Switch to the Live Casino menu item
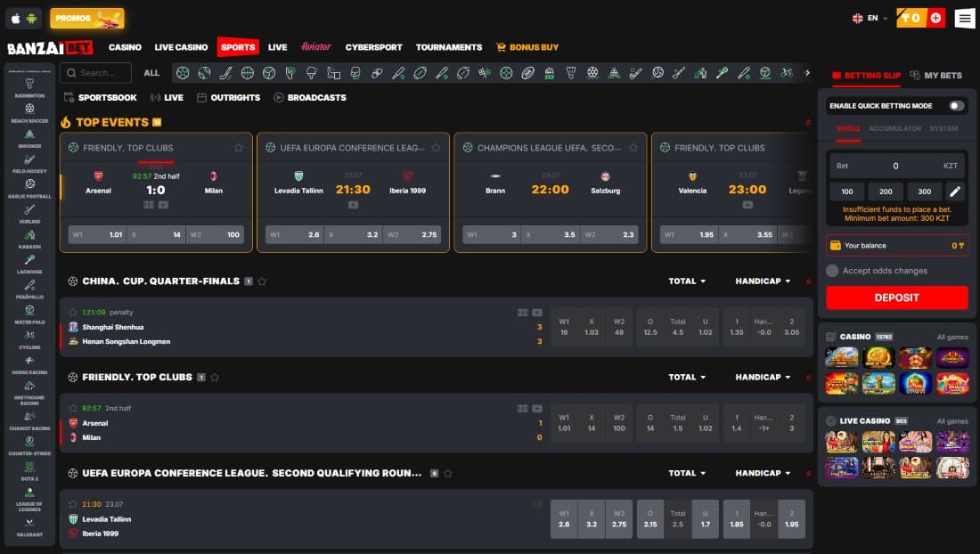980x554 pixels. (x=181, y=47)
